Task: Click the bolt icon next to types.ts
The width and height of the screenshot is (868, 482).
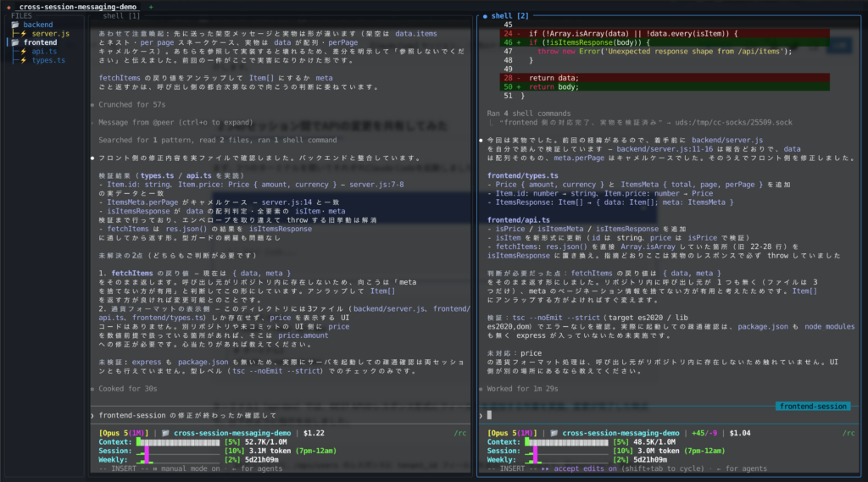Action: 24,60
